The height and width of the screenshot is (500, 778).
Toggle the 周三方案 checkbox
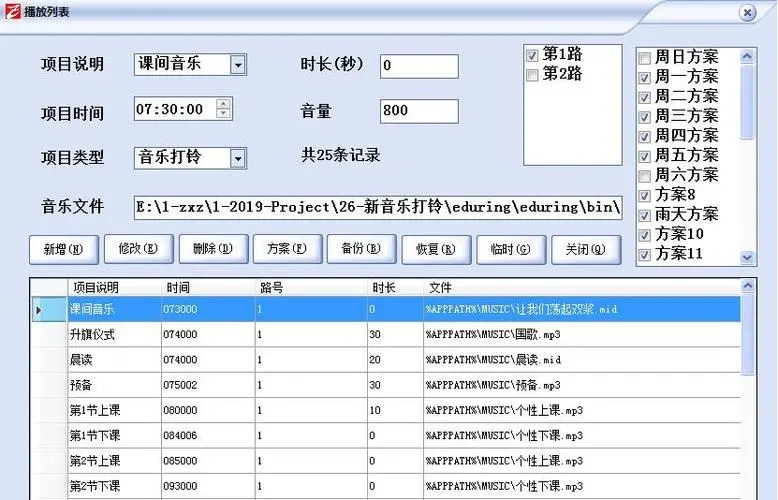[645, 117]
